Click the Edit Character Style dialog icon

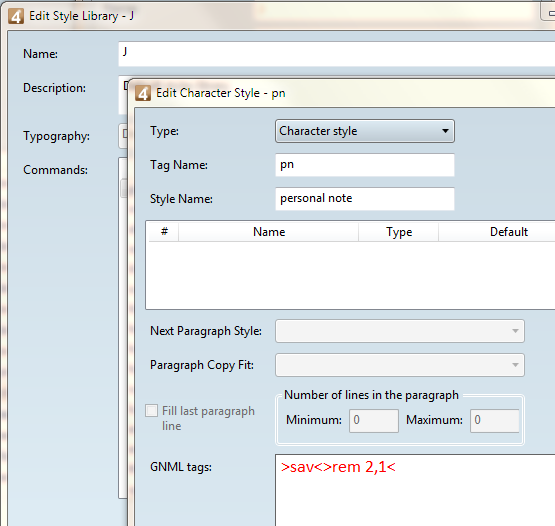pos(143,93)
